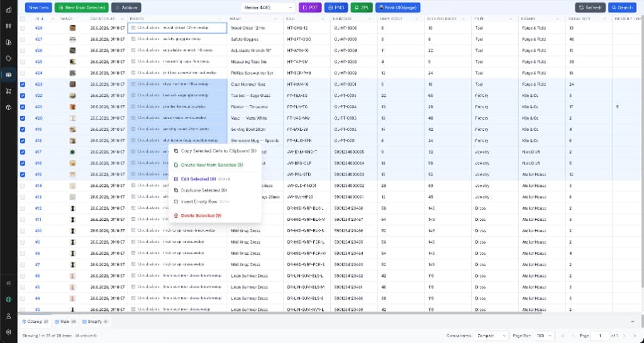Open the green thumbnail of item 417
Screen dimensions: 644x343
[x=73, y=152]
